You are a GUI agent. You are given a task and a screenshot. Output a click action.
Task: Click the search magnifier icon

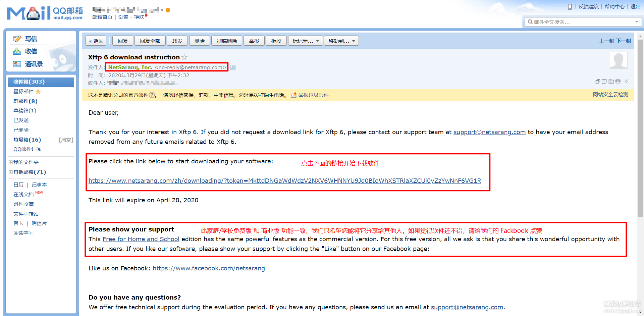point(530,22)
